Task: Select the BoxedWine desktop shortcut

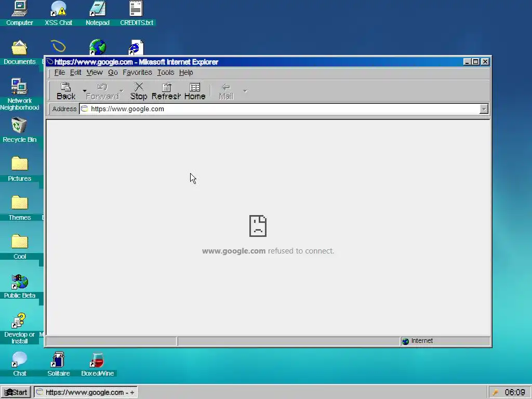Action: [97, 364]
